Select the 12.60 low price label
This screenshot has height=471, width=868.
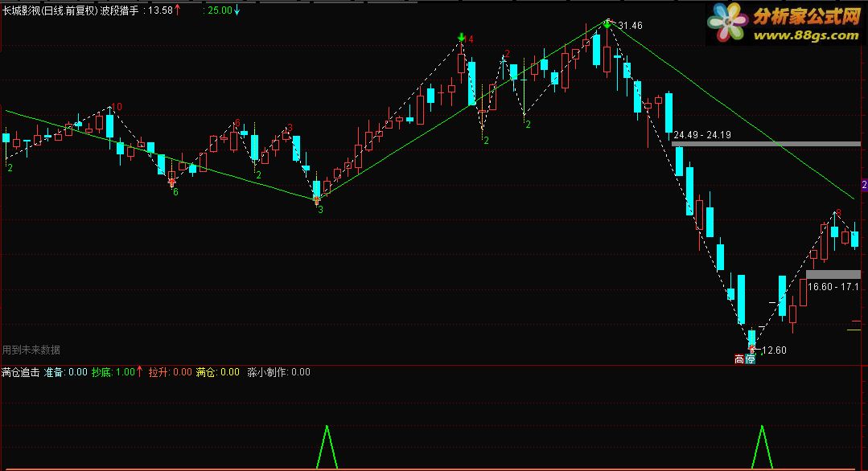[775, 350]
